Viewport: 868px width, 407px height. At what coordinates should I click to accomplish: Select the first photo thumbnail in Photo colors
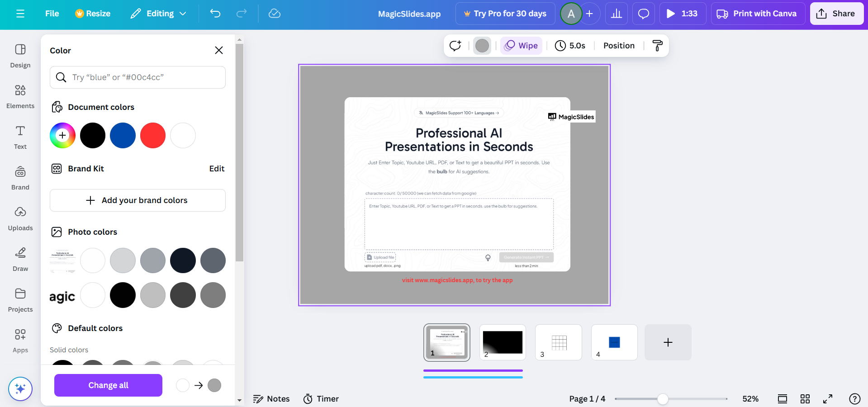[x=62, y=260]
